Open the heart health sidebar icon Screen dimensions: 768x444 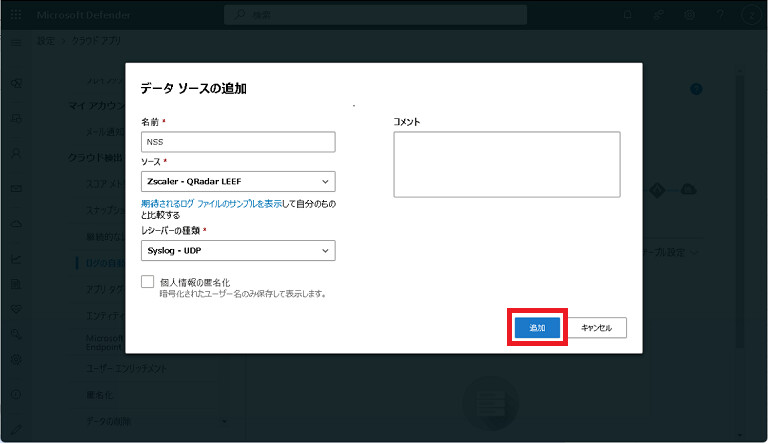(16, 309)
